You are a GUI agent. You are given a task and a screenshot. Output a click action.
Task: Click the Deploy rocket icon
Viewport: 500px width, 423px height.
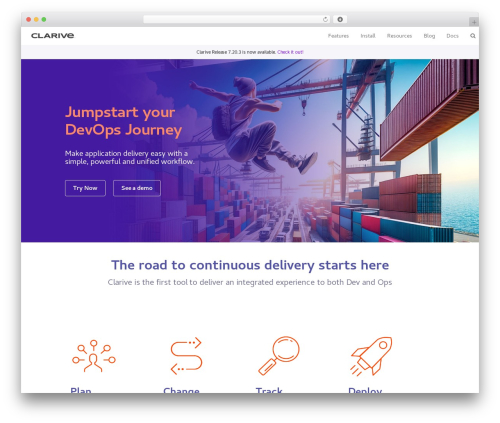371,356
